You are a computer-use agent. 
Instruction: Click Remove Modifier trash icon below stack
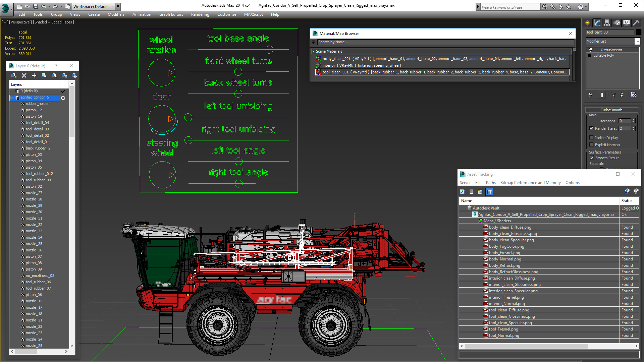(622, 95)
